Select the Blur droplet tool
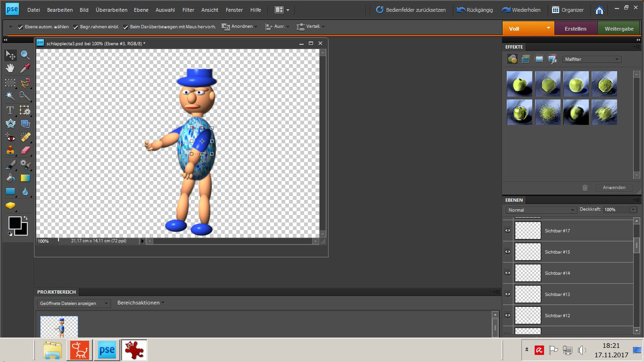This screenshot has width=644, height=362. [25, 191]
